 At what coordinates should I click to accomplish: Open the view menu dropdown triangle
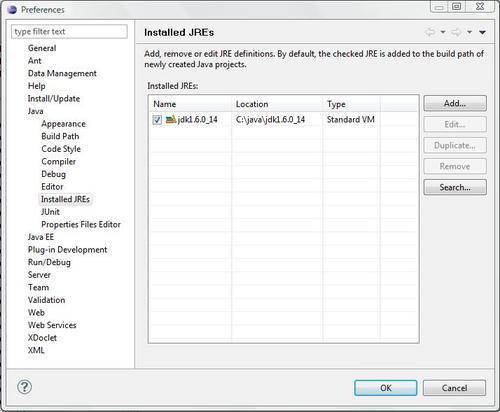482,32
